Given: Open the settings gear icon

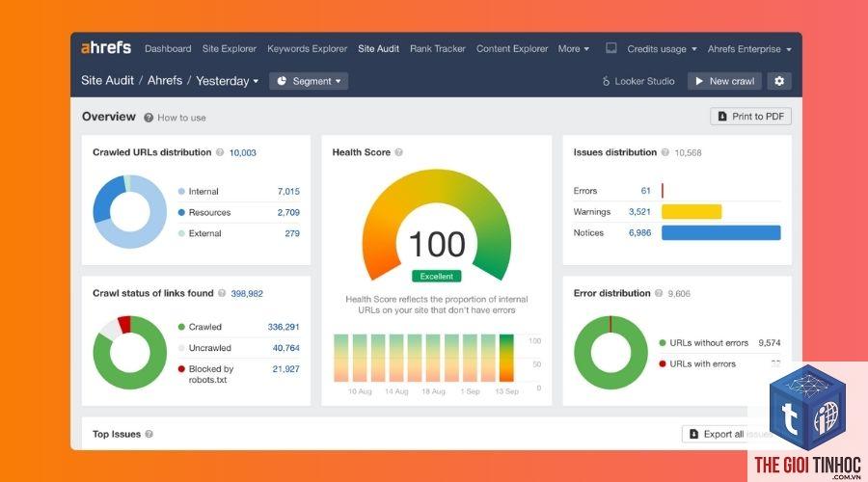Looking at the screenshot, I should click(779, 81).
